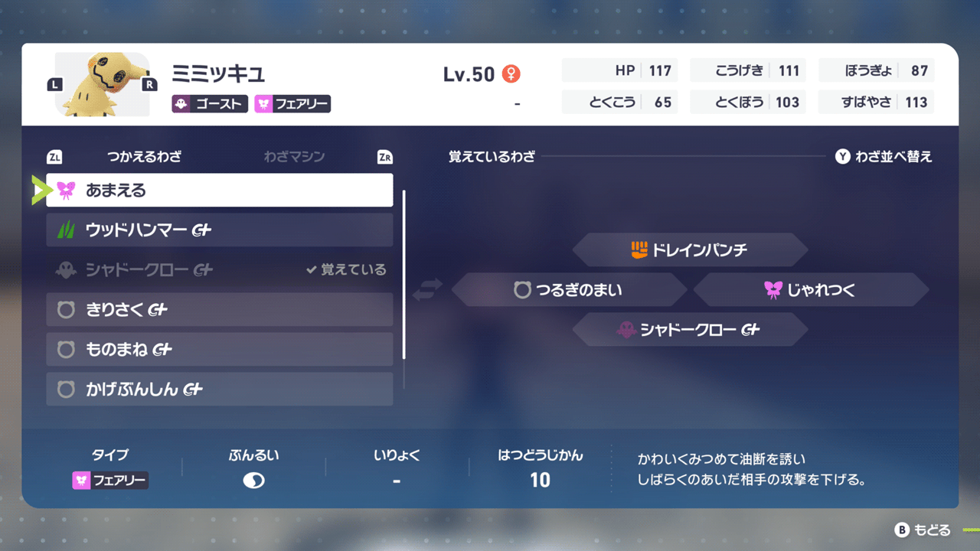The width and height of the screenshot is (980, 551).
Task: Click the Mimikyu Pokémon portrait
Action: 102,84
